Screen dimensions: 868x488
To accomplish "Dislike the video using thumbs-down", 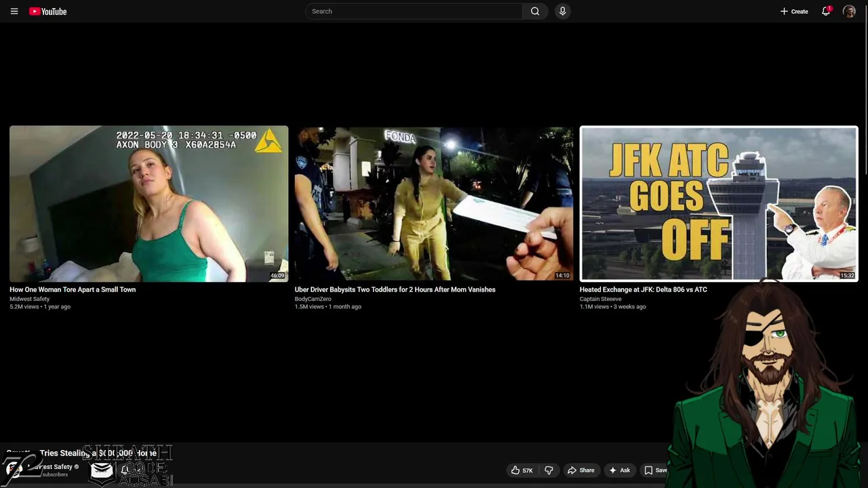I will pos(549,470).
